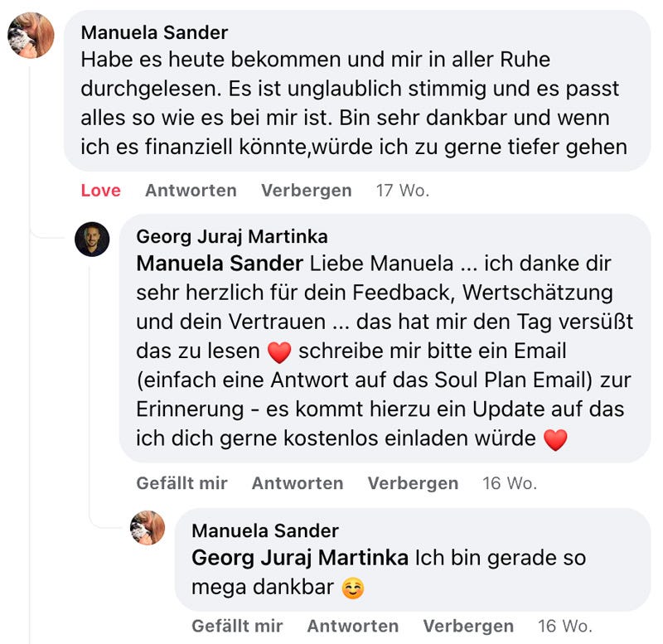Viewport: 663px width, 644px height.
Task: Hide Georg's reply using Verbergen
Action: click(x=413, y=483)
